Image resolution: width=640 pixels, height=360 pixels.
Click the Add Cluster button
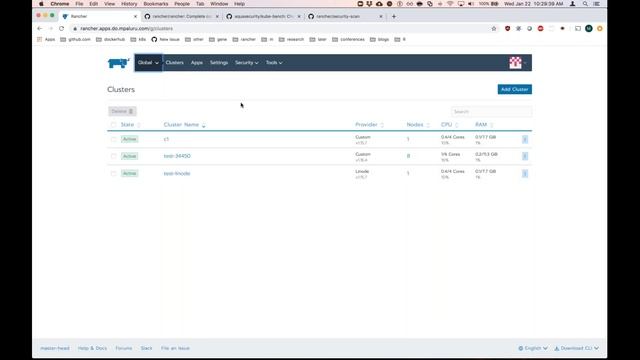(x=514, y=89)
